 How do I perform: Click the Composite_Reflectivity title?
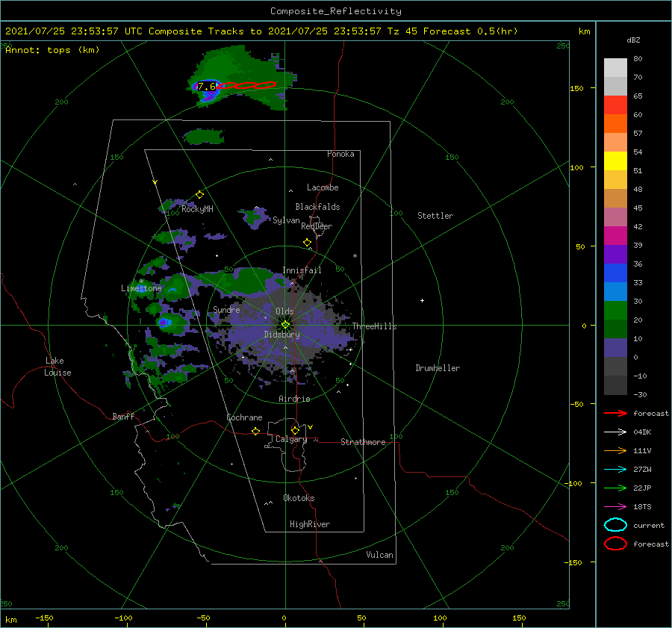336,11
